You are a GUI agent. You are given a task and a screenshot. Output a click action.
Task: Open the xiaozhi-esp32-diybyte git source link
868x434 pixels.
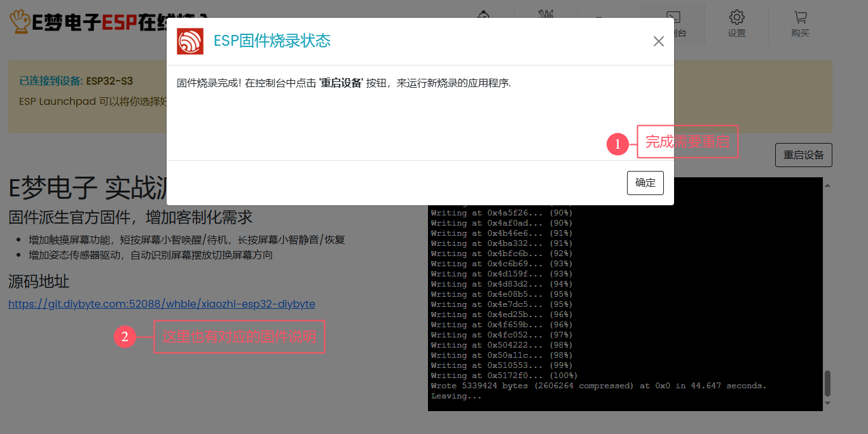(161, 304)
